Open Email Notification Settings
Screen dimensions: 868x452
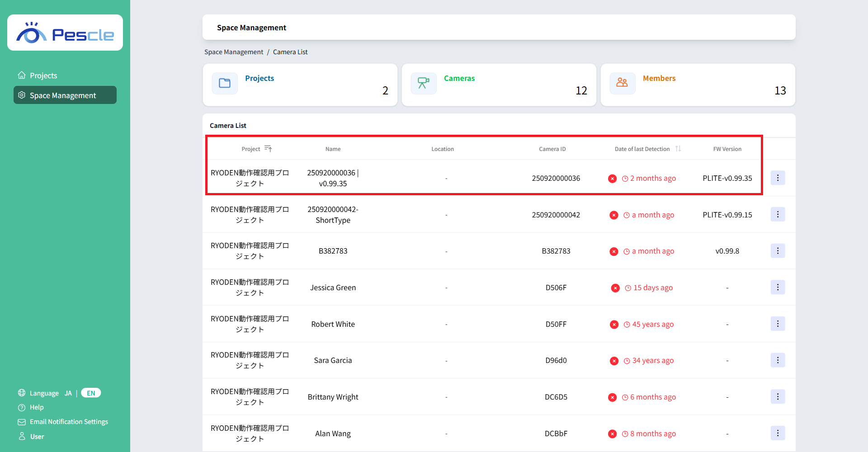point(69,422)
